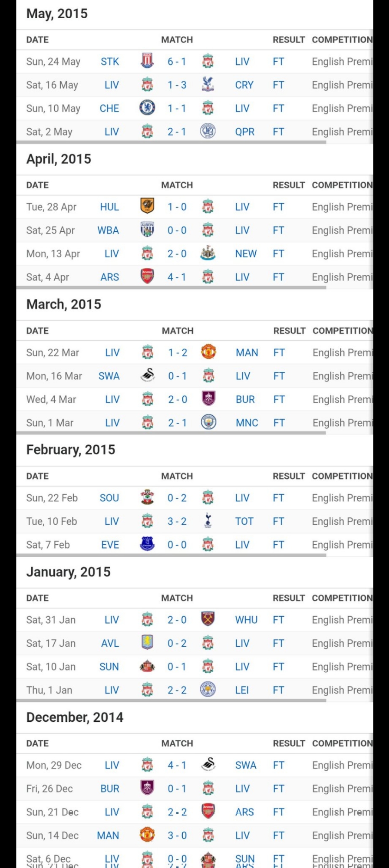
Task: Select the West Ham crest icon
Action: click(208, 619)
